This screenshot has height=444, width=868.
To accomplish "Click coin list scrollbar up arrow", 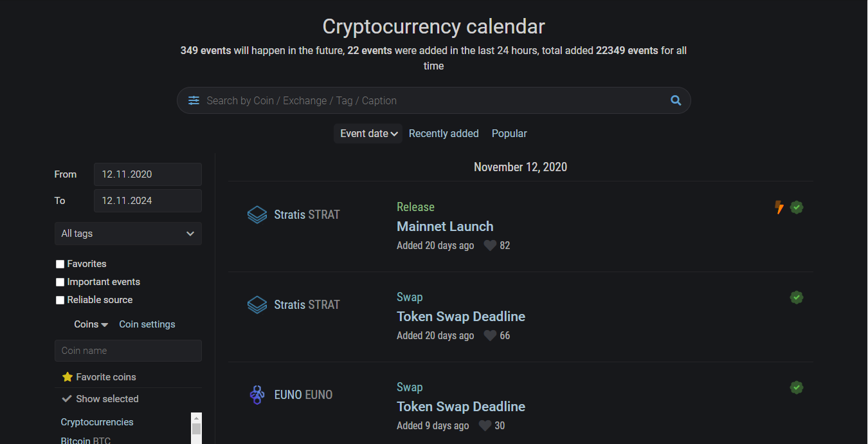I will [197, 418].
